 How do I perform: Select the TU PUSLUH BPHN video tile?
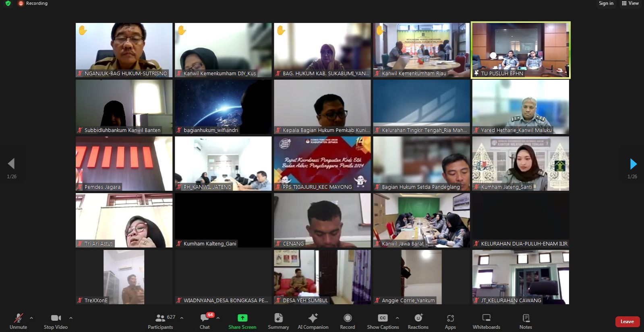tap(521, 50)
